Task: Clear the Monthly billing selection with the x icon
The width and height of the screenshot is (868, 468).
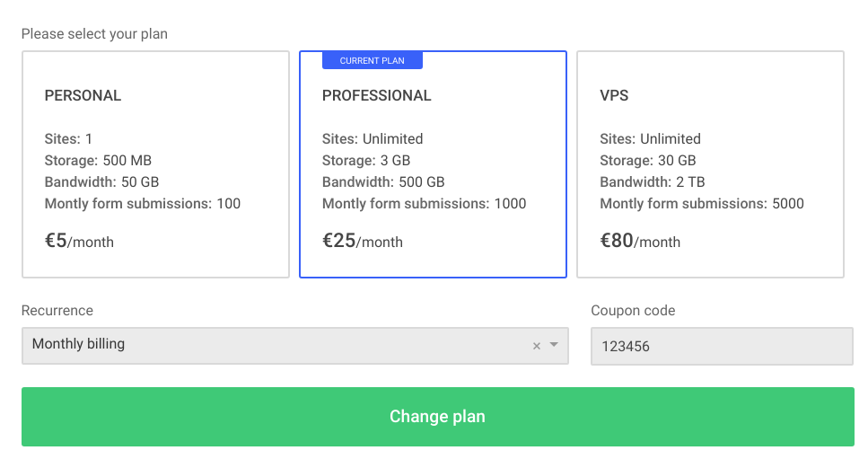Action: [537, 346]
